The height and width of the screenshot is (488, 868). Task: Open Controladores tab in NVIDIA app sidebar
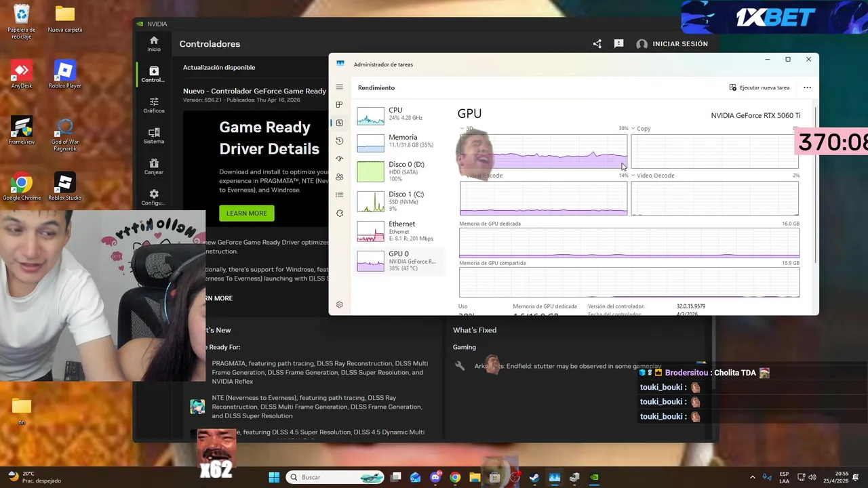(x=154, y=75)
